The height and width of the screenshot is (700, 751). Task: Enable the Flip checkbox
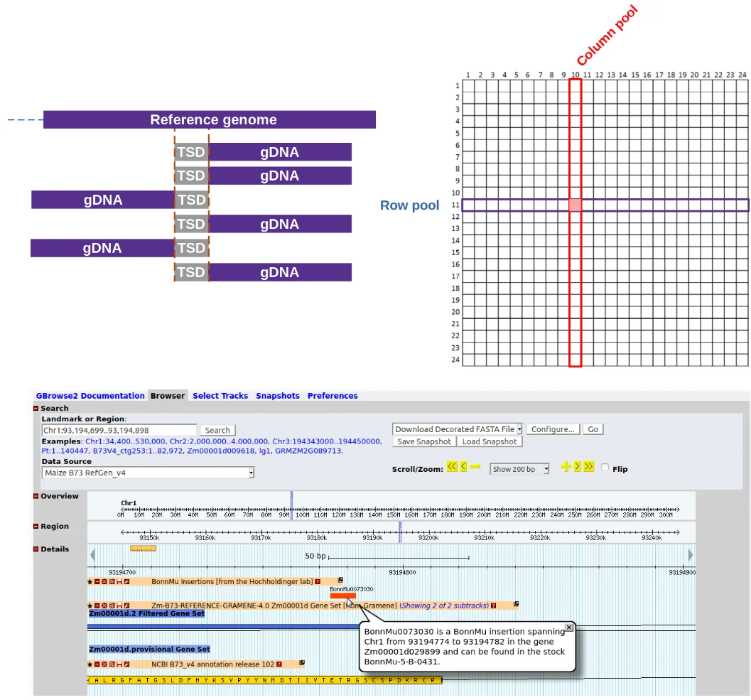604,468
